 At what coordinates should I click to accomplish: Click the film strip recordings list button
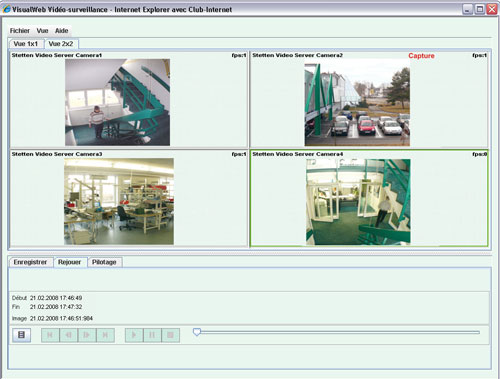pyautogui.click(x=22, y=335)
